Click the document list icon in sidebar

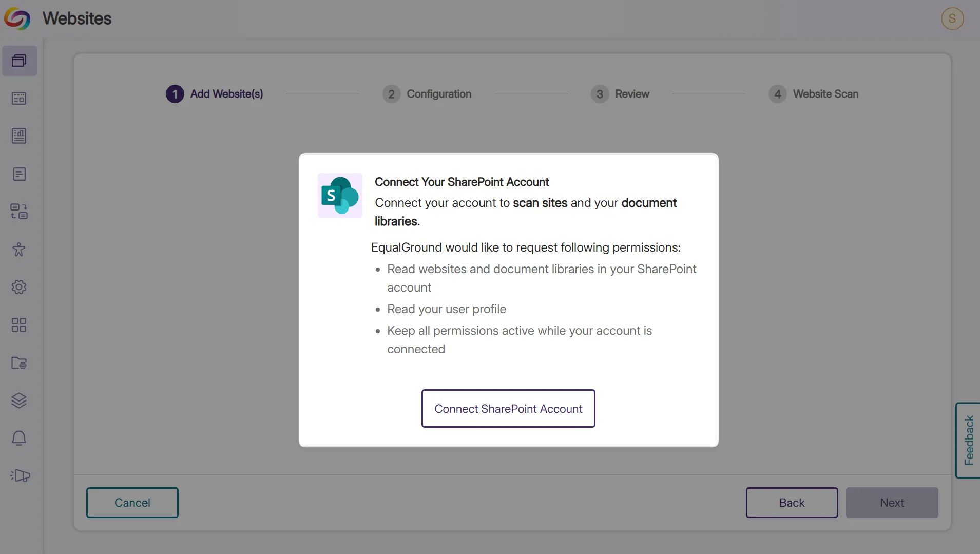click(x=19, y=174)
